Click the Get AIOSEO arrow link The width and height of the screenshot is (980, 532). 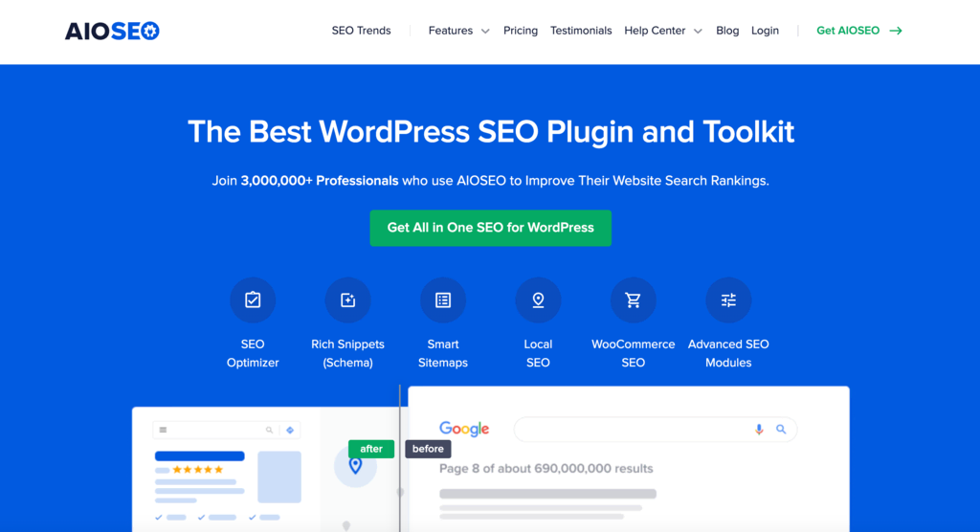[x=859, y=31]
